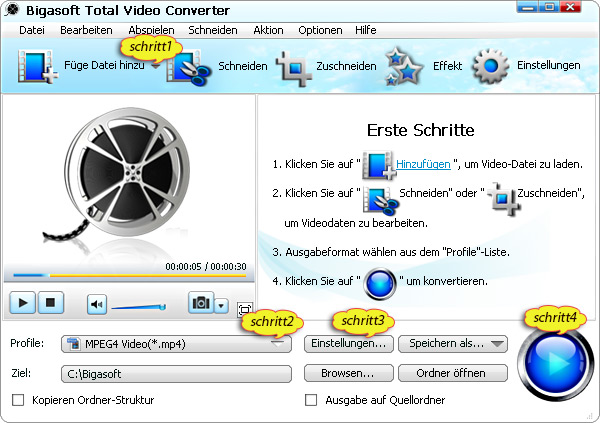Open the Optionen menu
Viewport: 600px width, 423px height.
[320, 30]
